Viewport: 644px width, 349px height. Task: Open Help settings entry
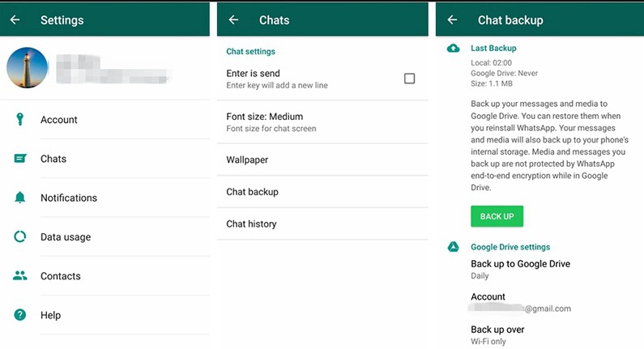[104, 315]
